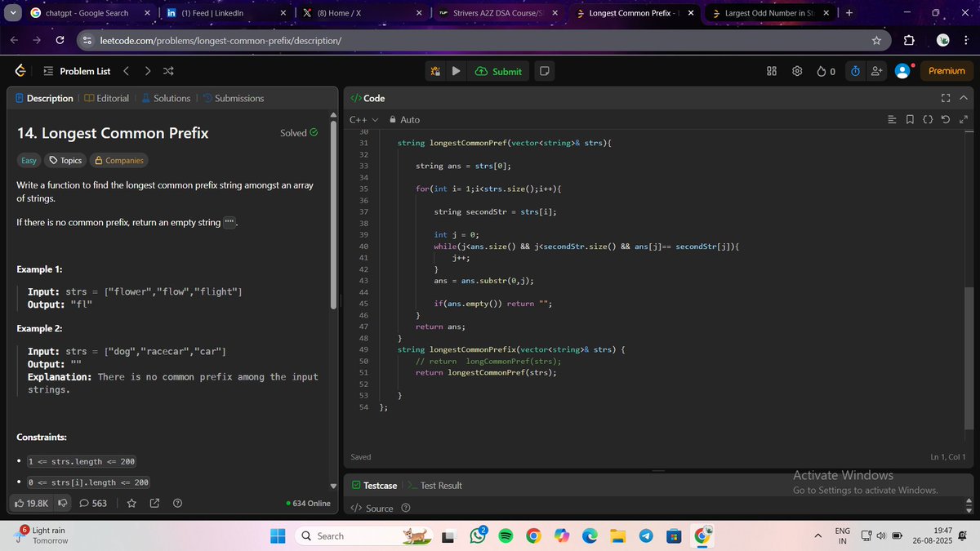Screen dimensions: 980x551
Task: Go to the next problem arrow
Action: pyautogui.click(x=147, y=71)
